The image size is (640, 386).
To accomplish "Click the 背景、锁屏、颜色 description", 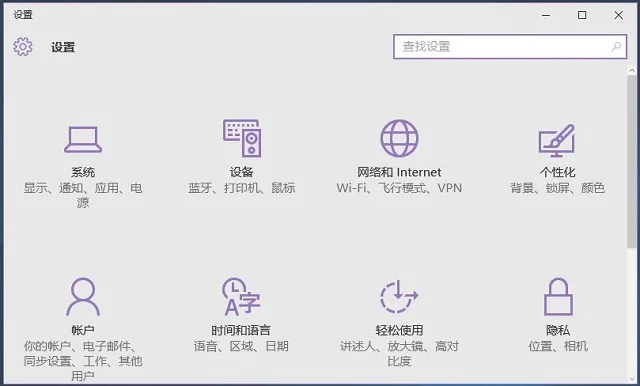I will [558, 188].
